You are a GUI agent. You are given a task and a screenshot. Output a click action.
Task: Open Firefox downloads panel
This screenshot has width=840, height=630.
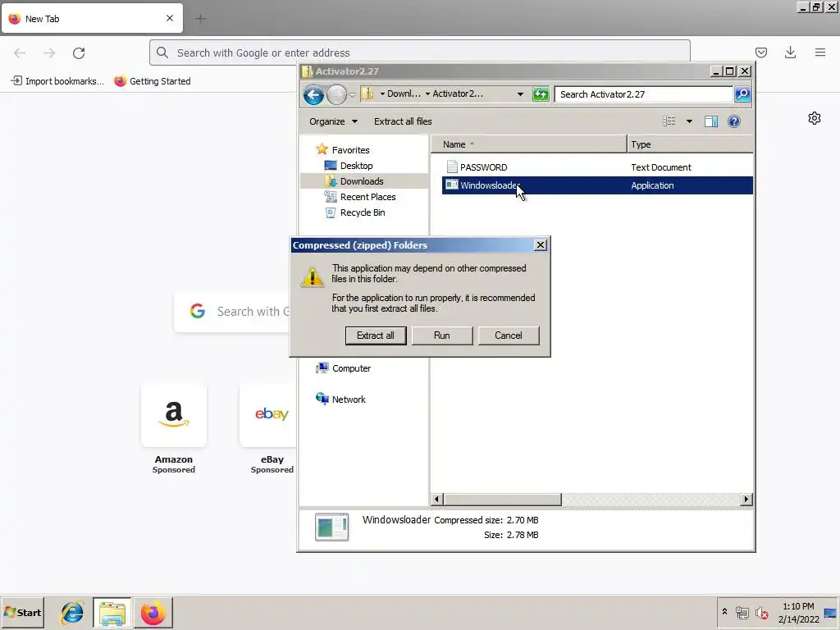point(790,52)
